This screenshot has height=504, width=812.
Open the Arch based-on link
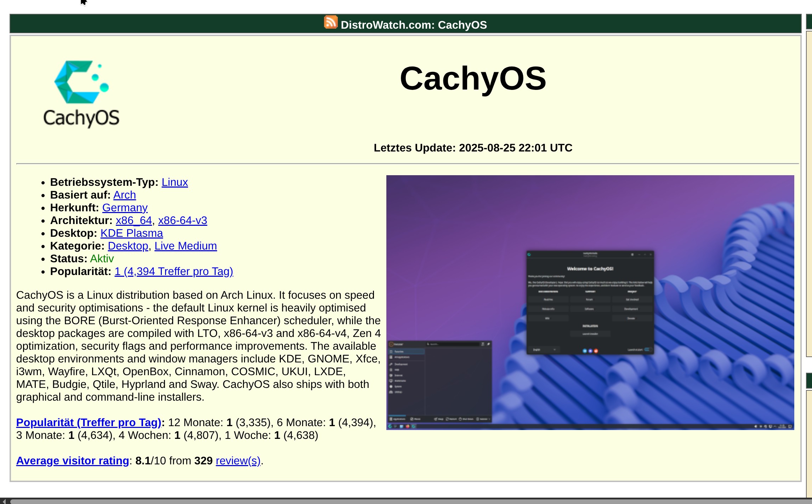coord(124,195)
